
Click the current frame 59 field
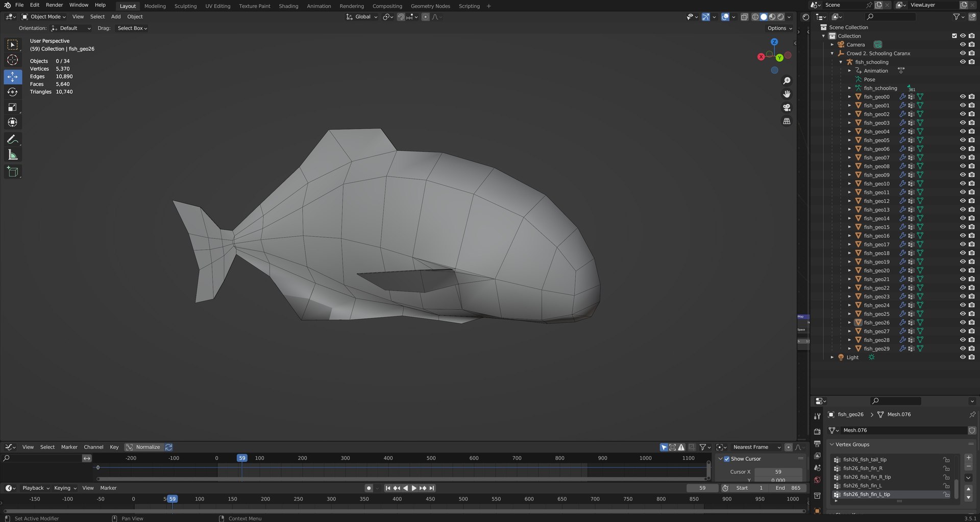tap(702, 488)
